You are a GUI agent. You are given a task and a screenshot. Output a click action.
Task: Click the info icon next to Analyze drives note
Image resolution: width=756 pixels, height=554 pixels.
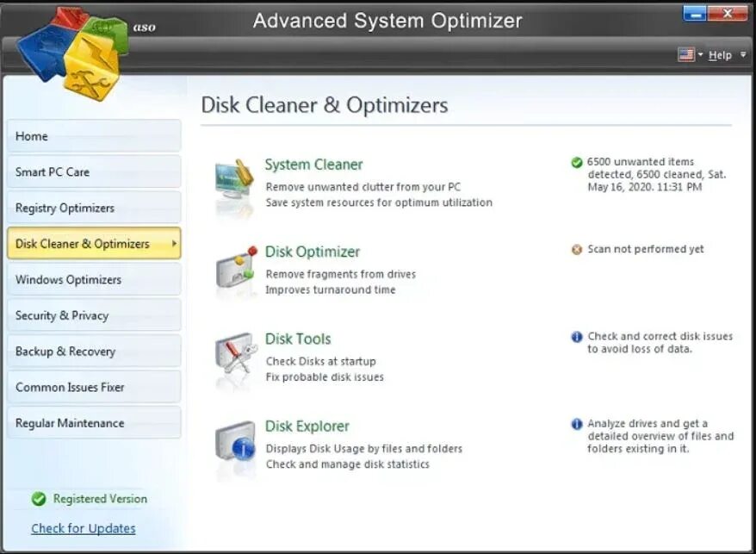[575, 424]
